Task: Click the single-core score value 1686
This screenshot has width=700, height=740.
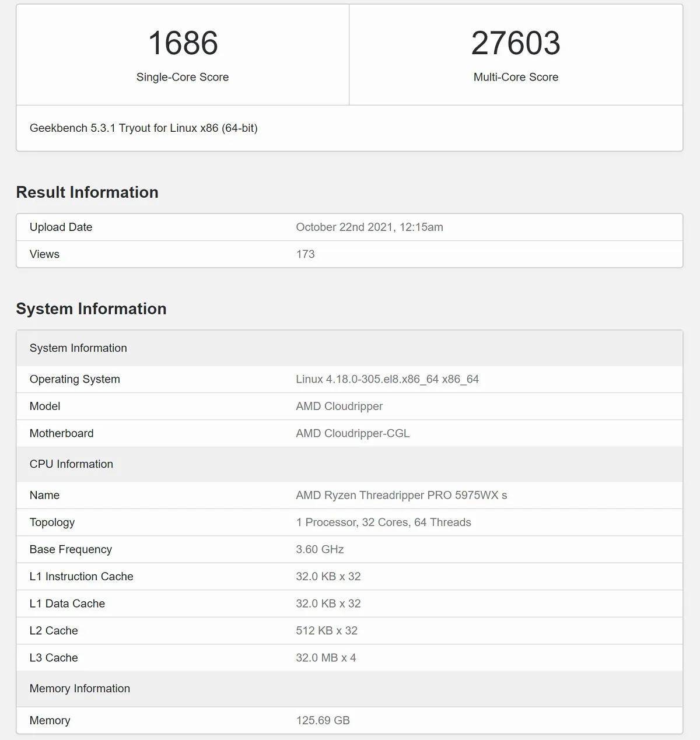Action: coord(183,43)
